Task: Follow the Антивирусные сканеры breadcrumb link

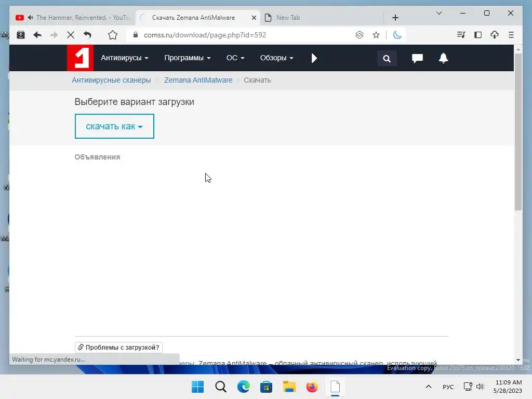Action: (111, 80)
